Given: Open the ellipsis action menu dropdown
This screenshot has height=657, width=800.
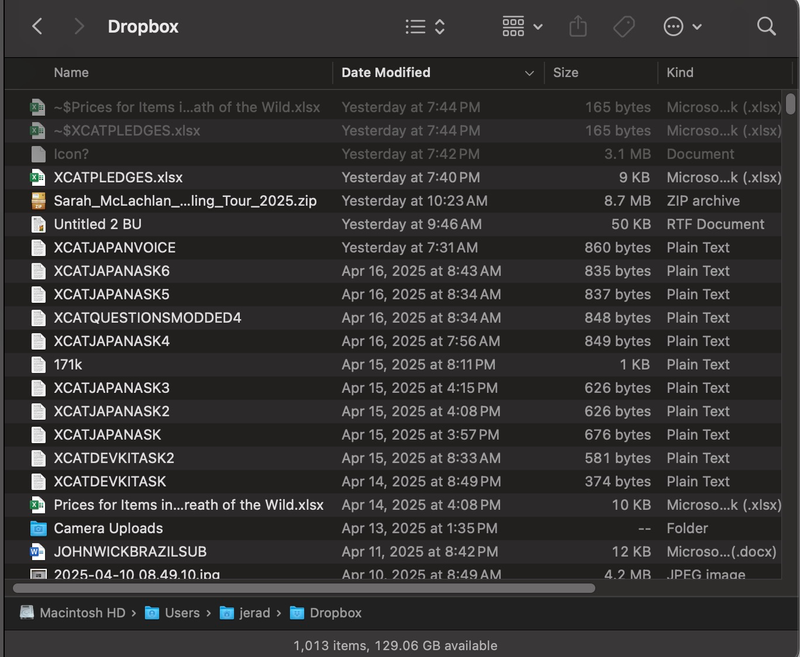Looking at the screenshot, I should pyautogui.click(x=683, y=27).
